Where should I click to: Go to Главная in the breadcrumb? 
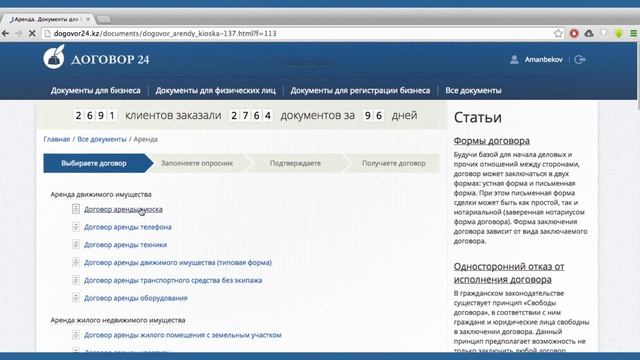click(x=57, y=139)
